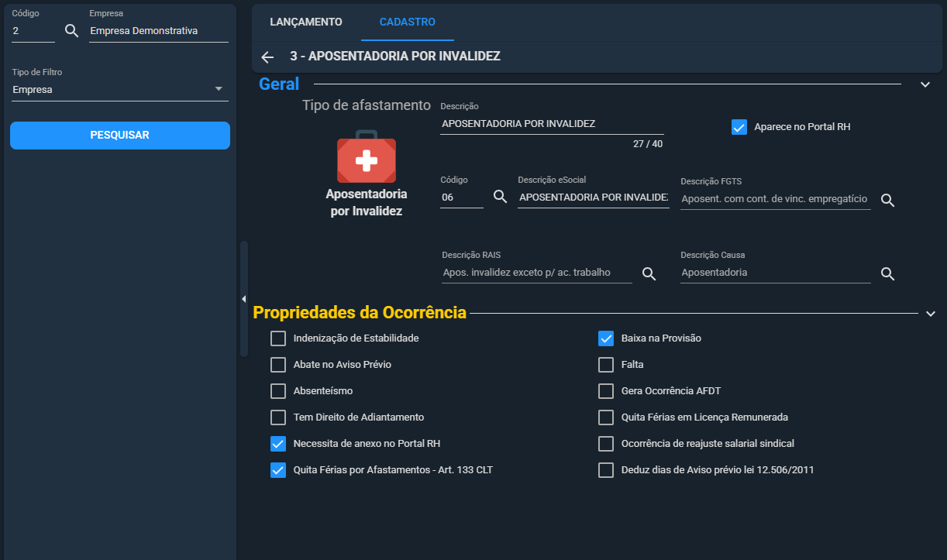Image resolution: width=947 pixels, height=560 pixels.
Task: Select the CADASTRO tab
Action: click(x=408, y=22)
